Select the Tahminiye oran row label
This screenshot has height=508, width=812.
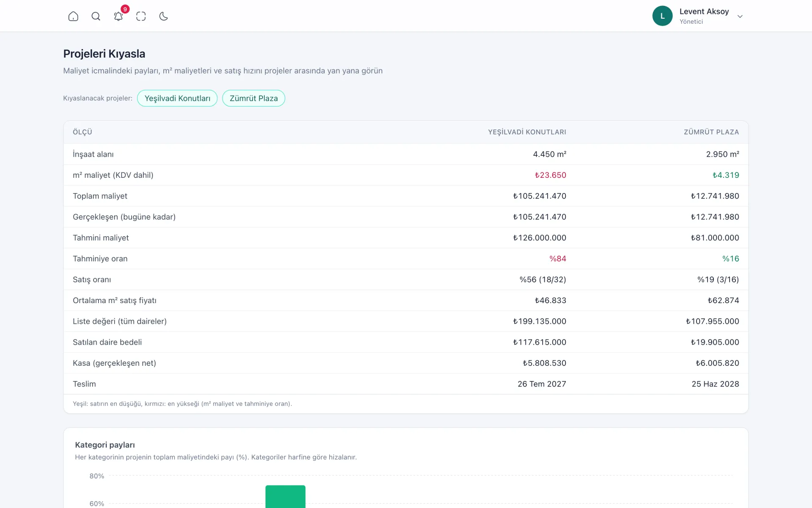pyautogui.click(x=100, y=259)
